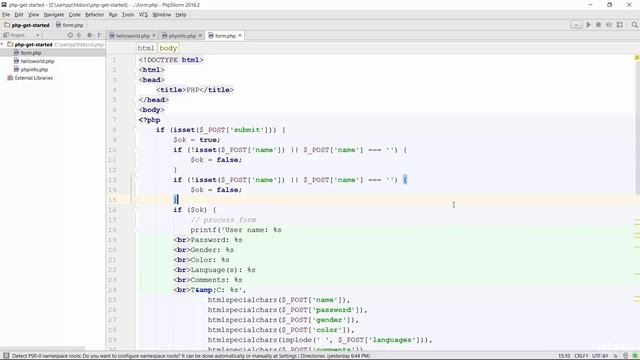Image resolution: width=640 pixels, height=360 pixels.
Task: Open the Tools menu
Action: (x=128, y=15)
